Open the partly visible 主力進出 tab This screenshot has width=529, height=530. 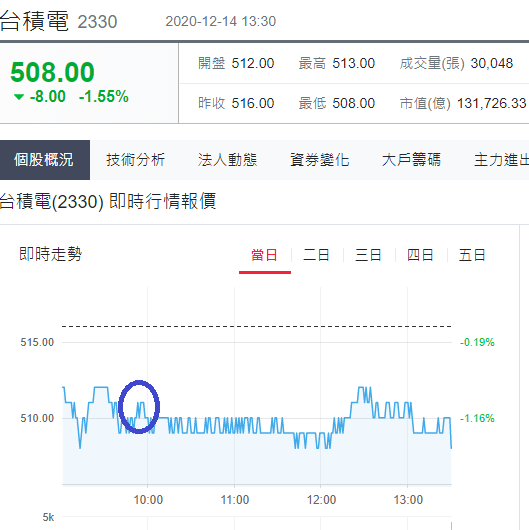pos(501,160)
